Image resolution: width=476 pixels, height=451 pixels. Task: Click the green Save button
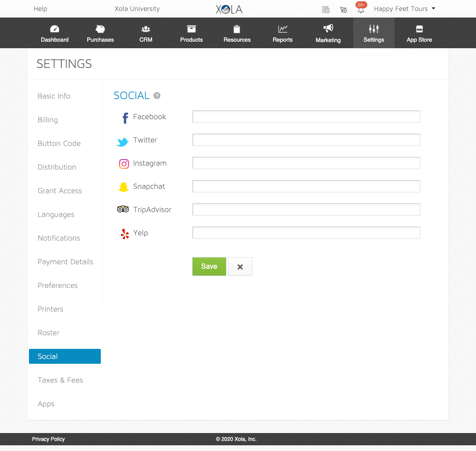click(209, 266)
